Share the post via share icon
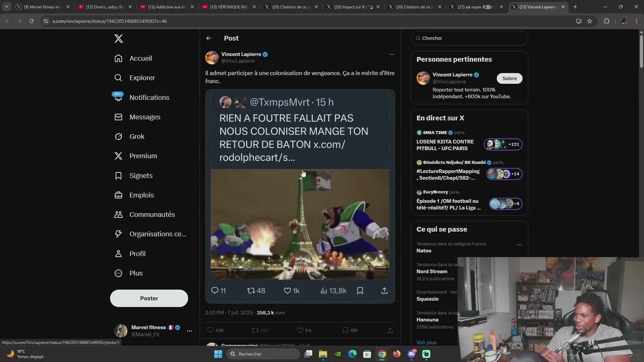The height and width of the screenshot is (362, 644). point(390,330)
